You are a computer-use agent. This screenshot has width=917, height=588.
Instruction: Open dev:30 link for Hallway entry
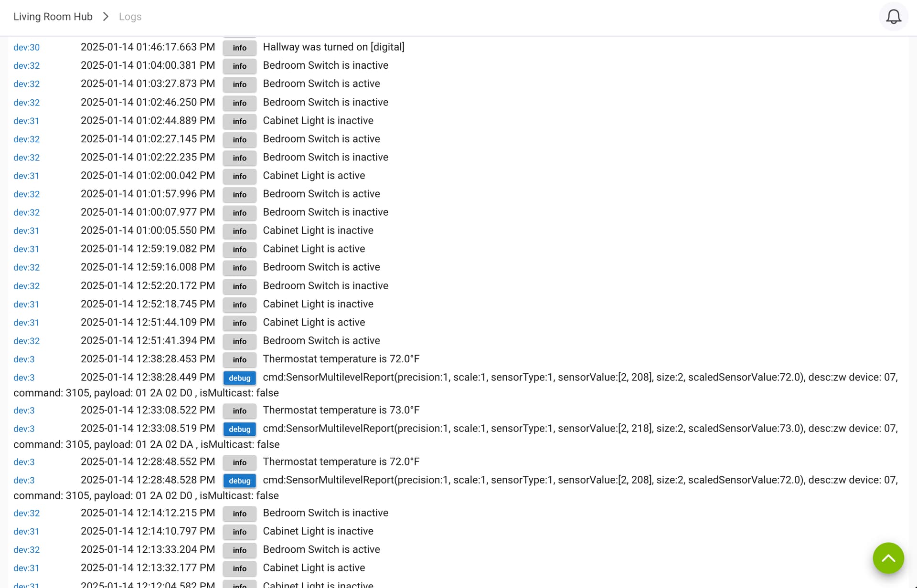(x=27, y=47)
